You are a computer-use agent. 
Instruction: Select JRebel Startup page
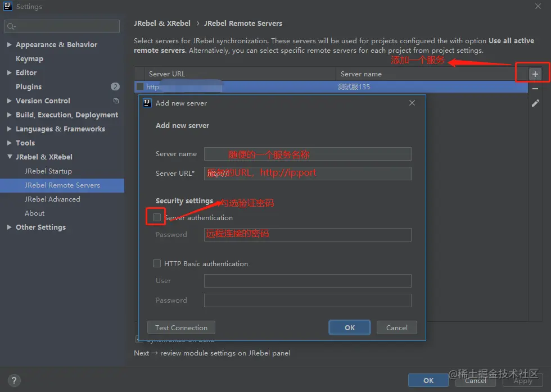48,171
